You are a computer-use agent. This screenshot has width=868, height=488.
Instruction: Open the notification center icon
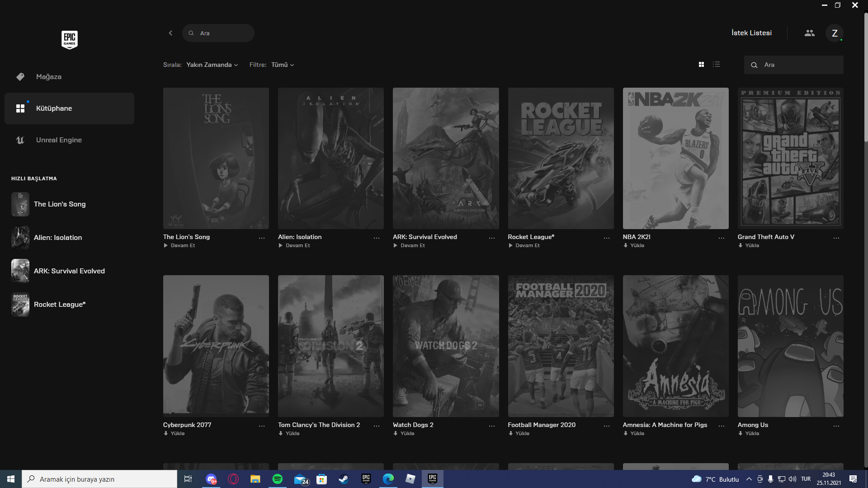(x=853, y=479)
